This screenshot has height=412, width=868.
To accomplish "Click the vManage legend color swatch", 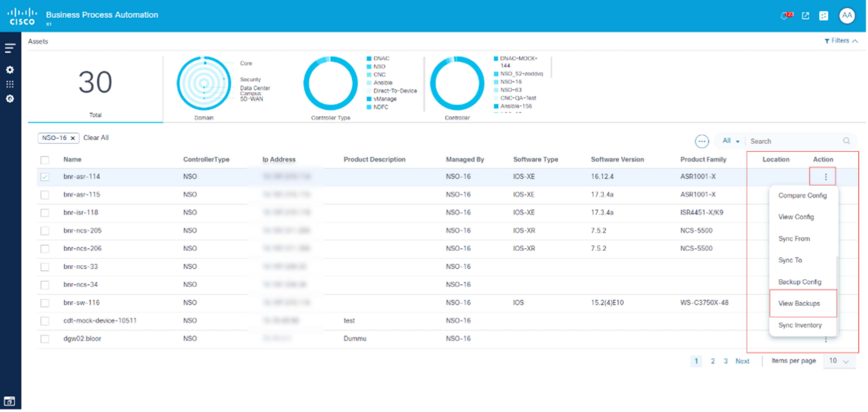I will (x=369, y=99).
